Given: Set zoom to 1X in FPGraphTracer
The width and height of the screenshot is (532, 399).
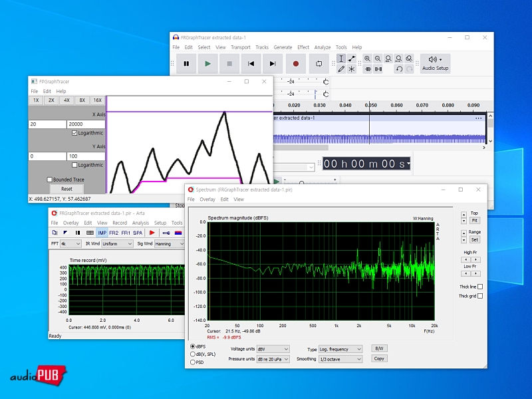Looking at the screenshot, I should [x=36, y=100].
